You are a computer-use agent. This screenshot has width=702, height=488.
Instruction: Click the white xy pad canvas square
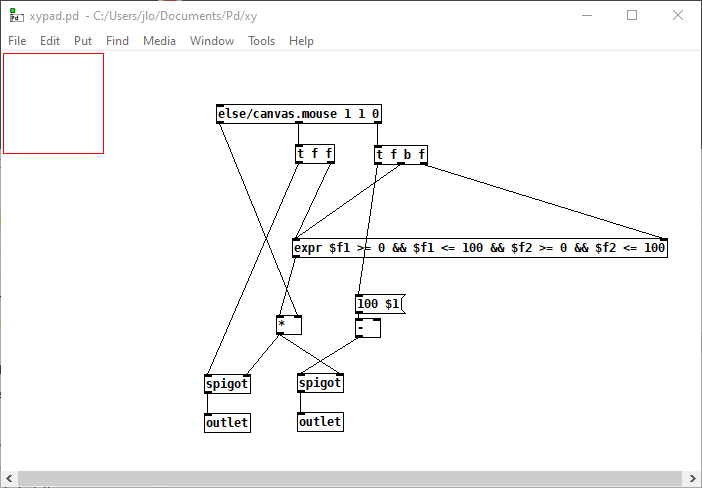coord(53,103)
